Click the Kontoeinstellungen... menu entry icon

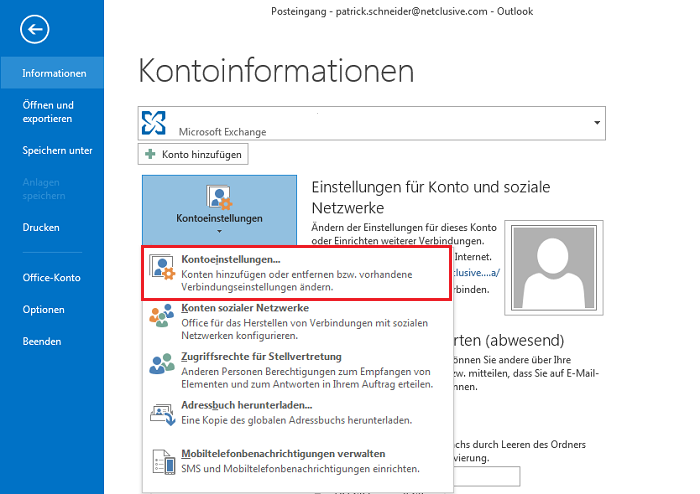click(x=162, y=267)
